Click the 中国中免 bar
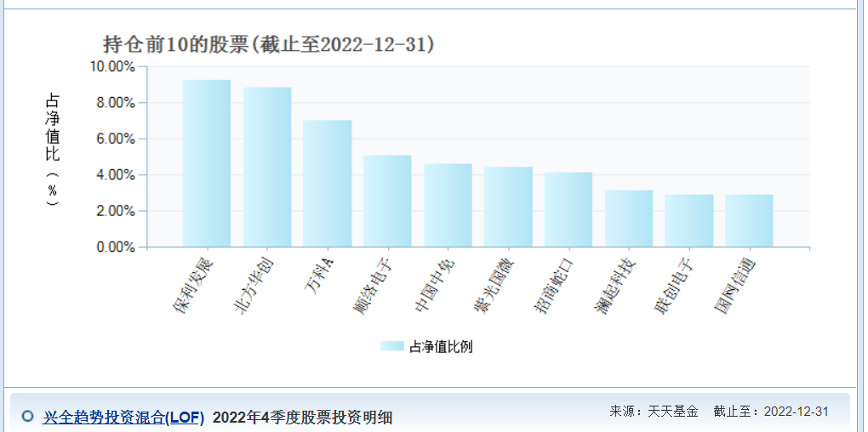The width and height of the screenshot is (868, 432). [x=448, y=205]
